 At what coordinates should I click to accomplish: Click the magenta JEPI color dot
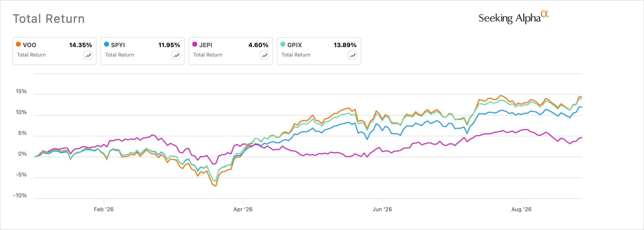pos(195,44)
